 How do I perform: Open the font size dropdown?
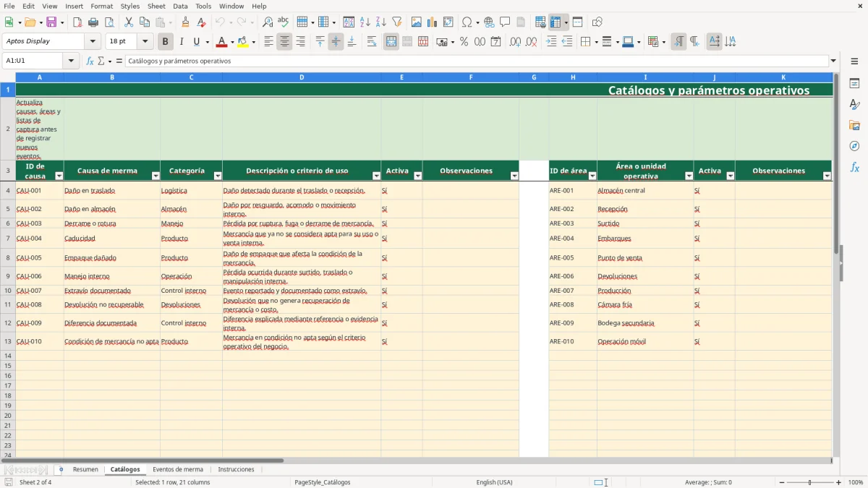click(x=145, y=41)
